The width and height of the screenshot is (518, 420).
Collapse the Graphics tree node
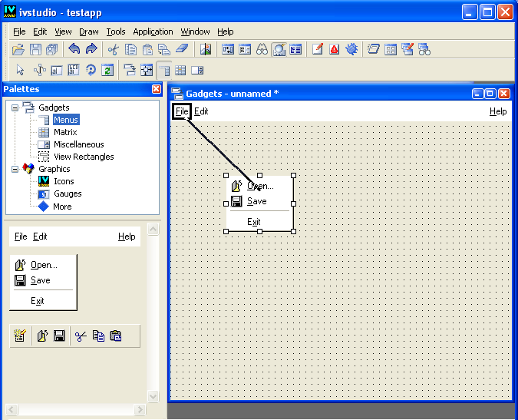click(x=15, y=169)
